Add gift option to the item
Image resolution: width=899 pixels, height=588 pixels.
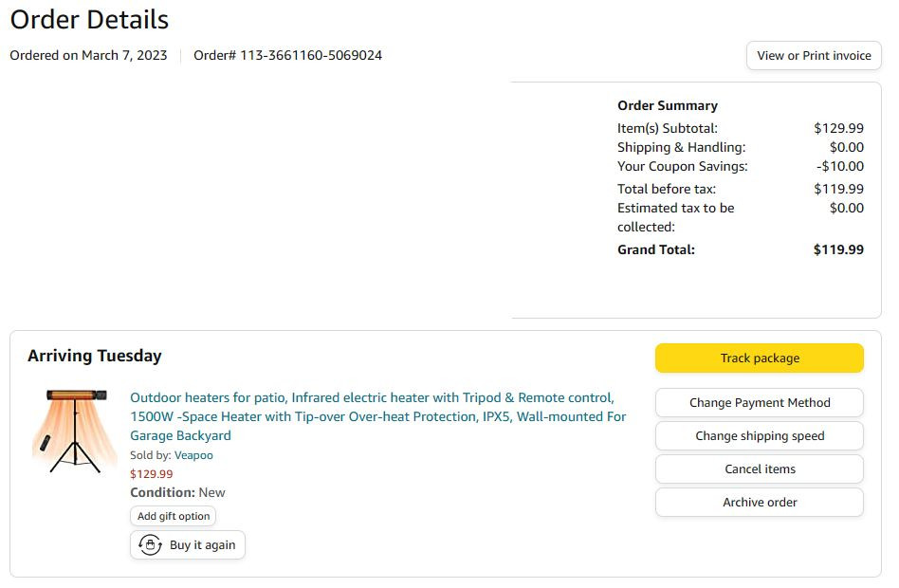174,517
